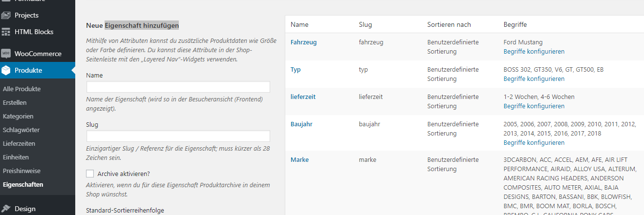Open the Marke attribute link
The height and width of the screenshot is (215, 644).
pos(300,159)
